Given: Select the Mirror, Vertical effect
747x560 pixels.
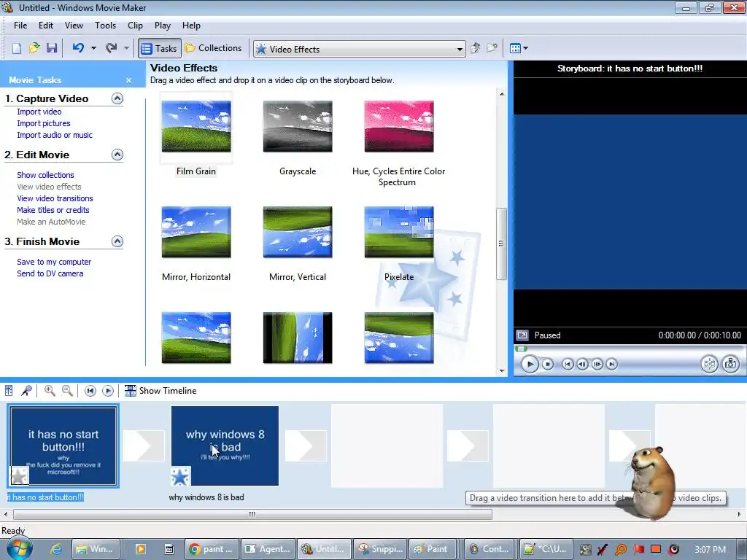Looking at the screenshot, I should point(298,233).
